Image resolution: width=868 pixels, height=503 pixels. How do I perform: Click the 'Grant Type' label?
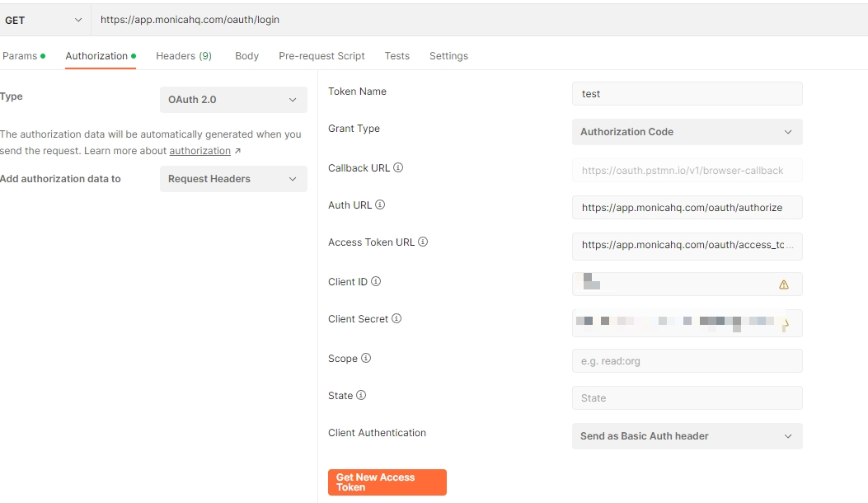(x=354, y=129)
